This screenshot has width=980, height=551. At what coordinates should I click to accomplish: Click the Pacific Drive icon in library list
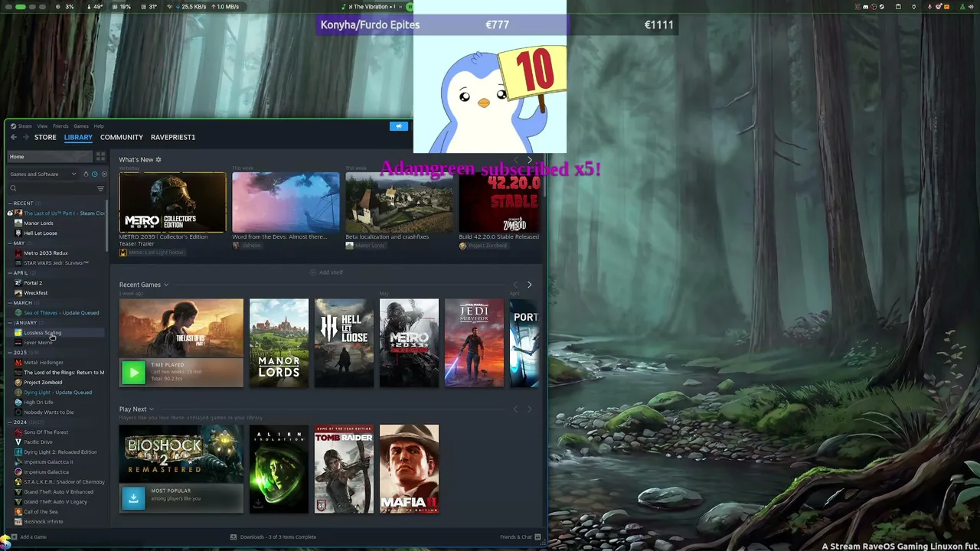[18, 442]
